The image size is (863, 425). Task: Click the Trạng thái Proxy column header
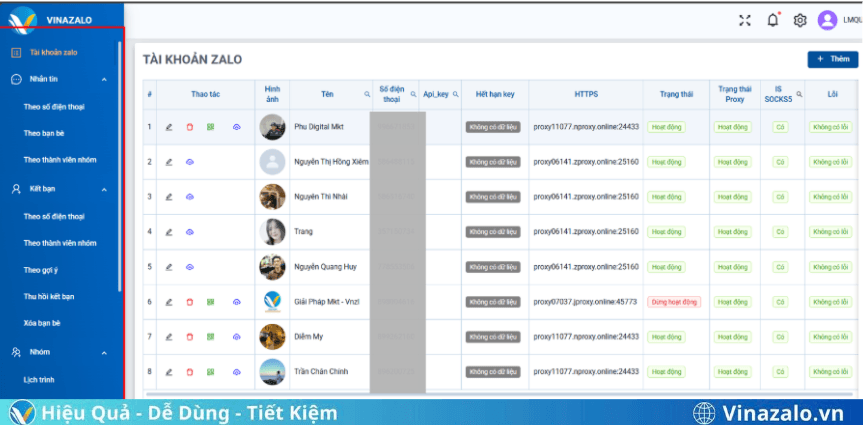click(x=735, y=94)
